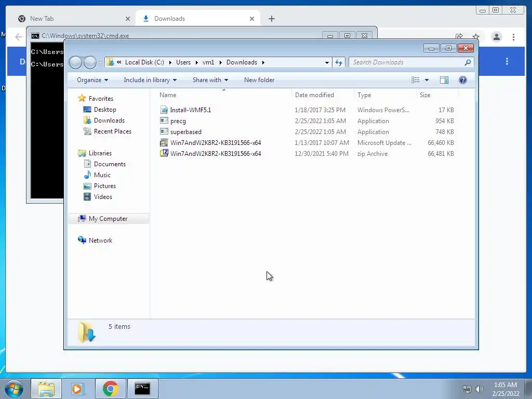Click the bookmark star in Chrome
Screen dimensions: 532x399
[x=476, y=37]
